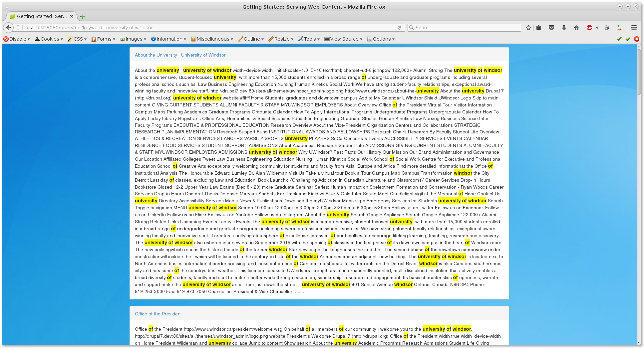
Task: Open the Options menu
Action: point(381,39)
